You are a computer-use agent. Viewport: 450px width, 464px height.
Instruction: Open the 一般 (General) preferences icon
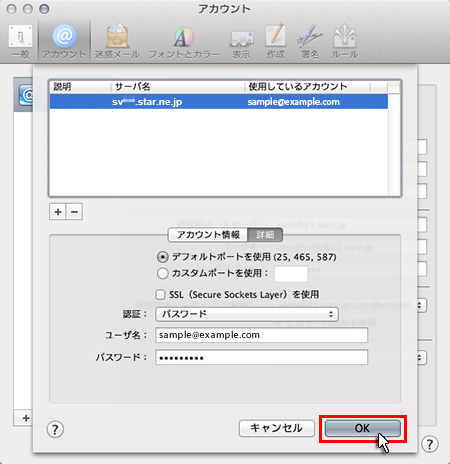click(20, 41)
